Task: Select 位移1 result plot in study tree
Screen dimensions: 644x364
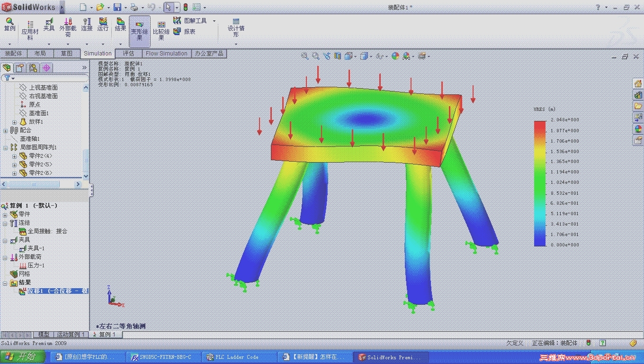Action: (58, 291)
